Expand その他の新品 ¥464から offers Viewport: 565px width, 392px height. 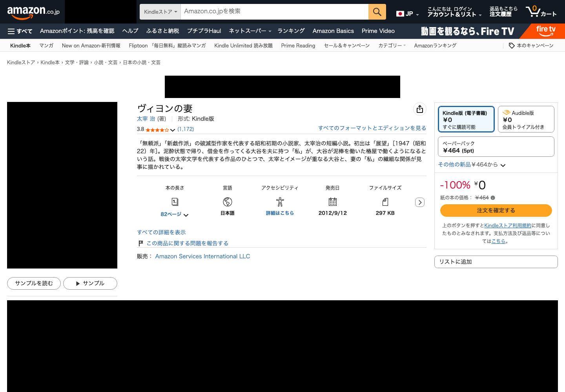pyautogui.click(x=472, y=165)
